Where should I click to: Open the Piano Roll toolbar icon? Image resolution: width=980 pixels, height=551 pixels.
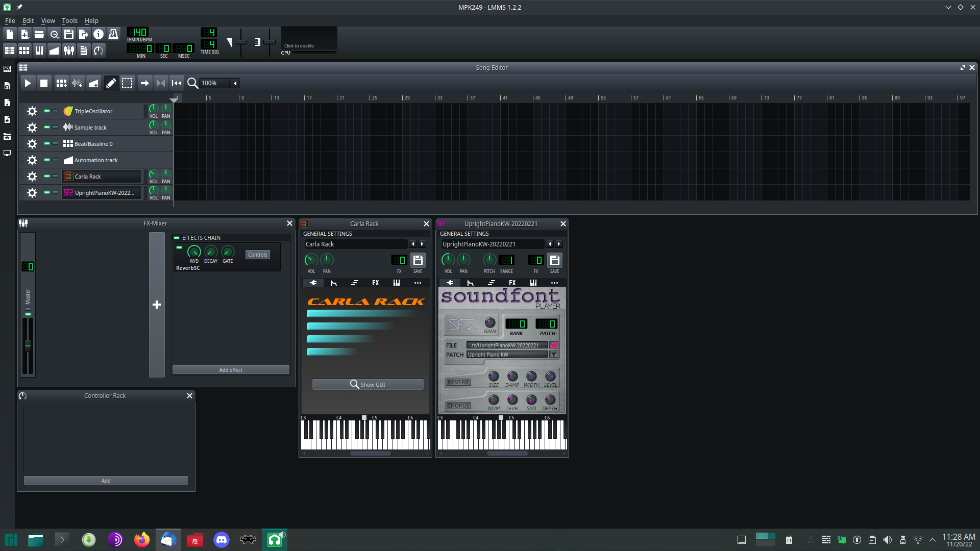click(x=39, y=50)
